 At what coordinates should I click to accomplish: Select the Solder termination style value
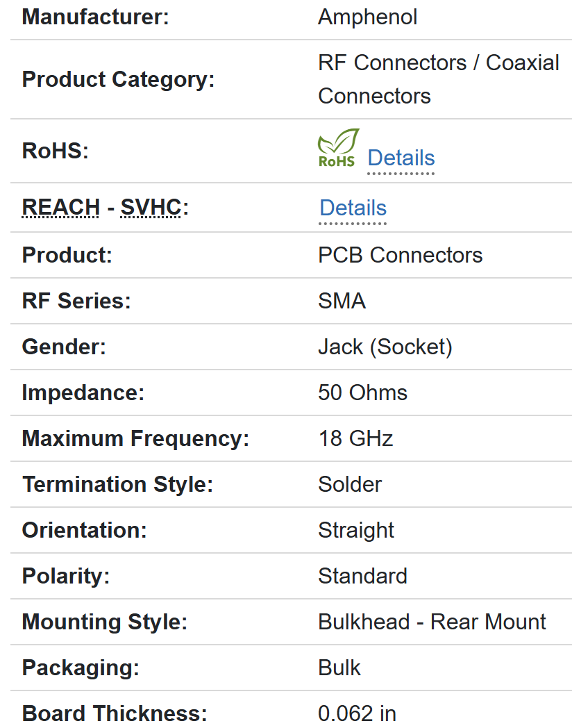350,484
